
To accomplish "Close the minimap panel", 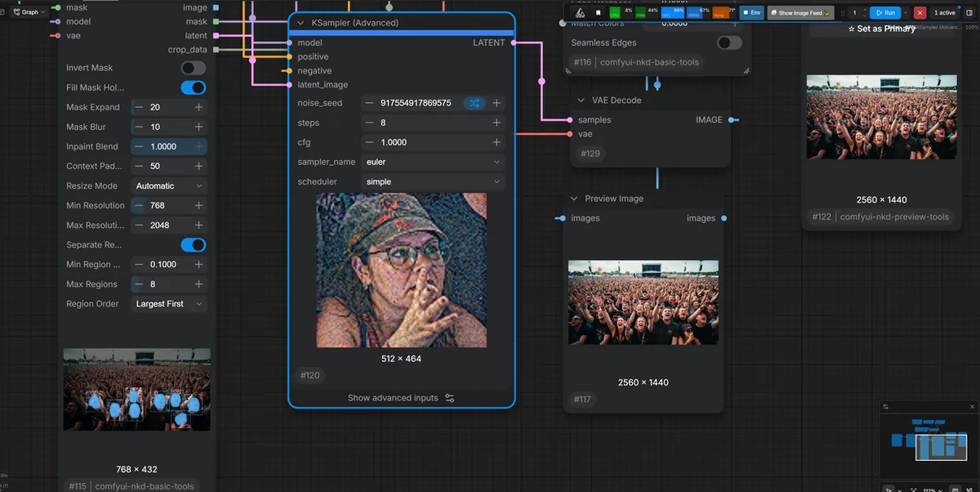I will tap(972, 406).
